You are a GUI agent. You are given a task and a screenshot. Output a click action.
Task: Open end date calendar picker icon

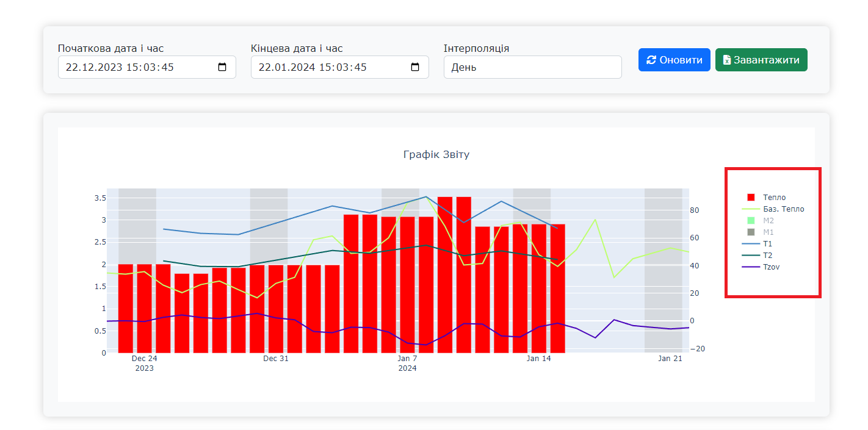(415, 67)
